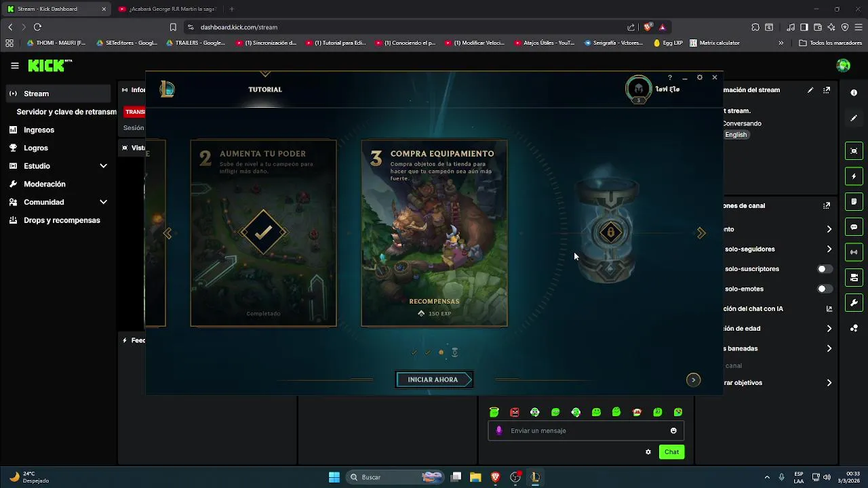Open File Explorer from the taskbar
868x488 pixels.
point(475,477)
